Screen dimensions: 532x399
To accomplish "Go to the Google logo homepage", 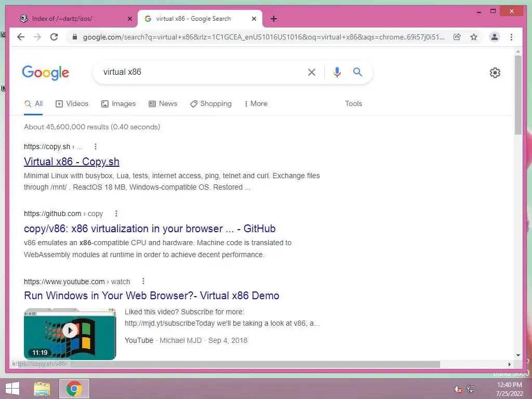I will 46,73.
